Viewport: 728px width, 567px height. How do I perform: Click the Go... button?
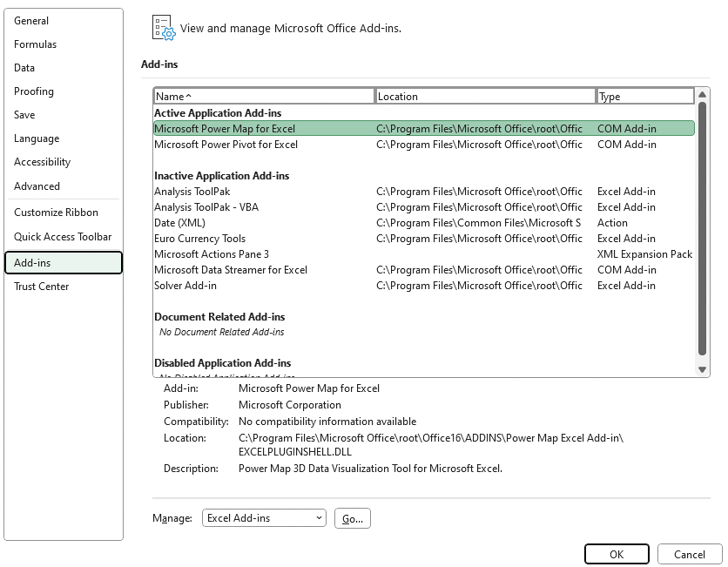(x=353, y=519)
